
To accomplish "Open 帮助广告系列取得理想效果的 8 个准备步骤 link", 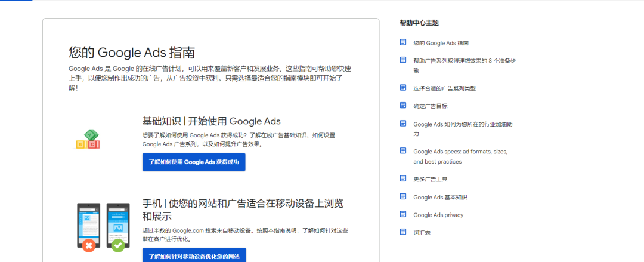I will tap(465, 66).
